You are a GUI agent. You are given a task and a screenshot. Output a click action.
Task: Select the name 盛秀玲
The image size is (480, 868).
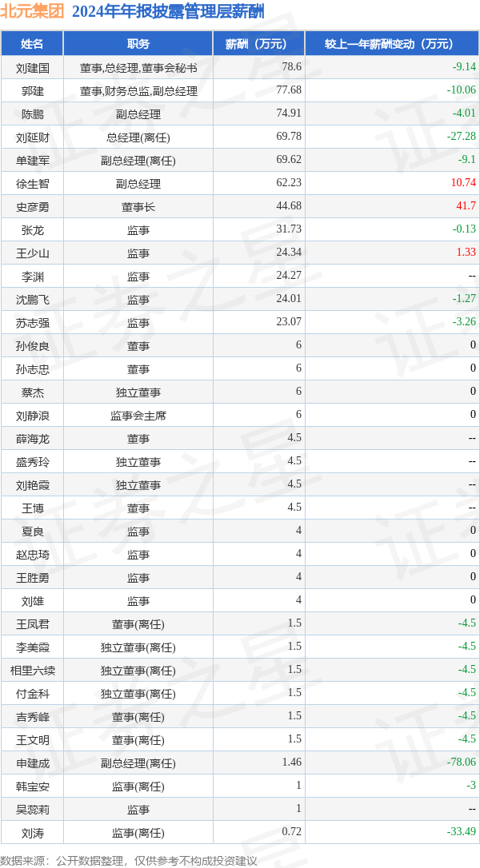pyautogui.click(x=32, y=462)
